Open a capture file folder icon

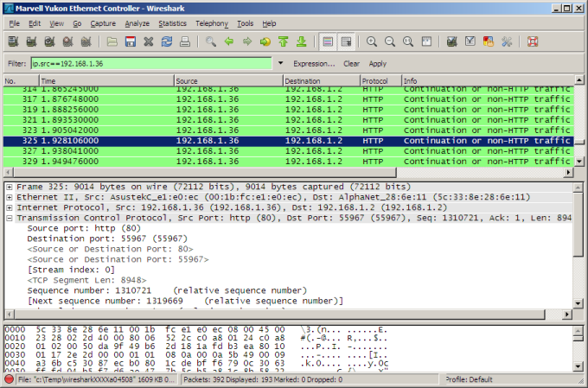click(x=112, y=41)
